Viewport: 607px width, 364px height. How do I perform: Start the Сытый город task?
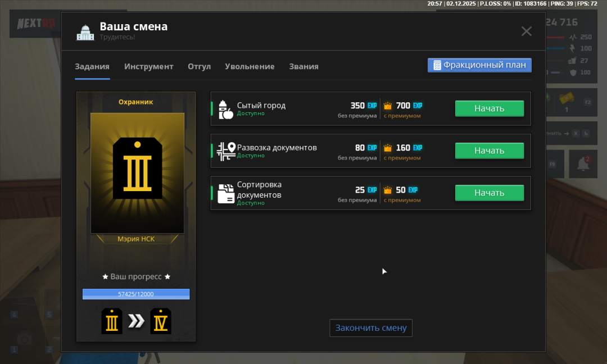pos(489,108)
